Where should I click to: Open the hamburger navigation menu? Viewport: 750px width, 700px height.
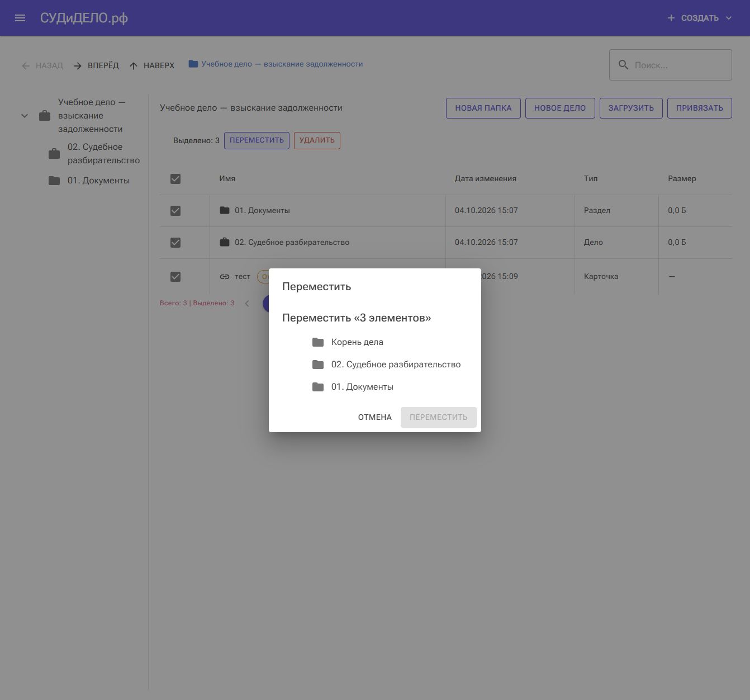20,18
